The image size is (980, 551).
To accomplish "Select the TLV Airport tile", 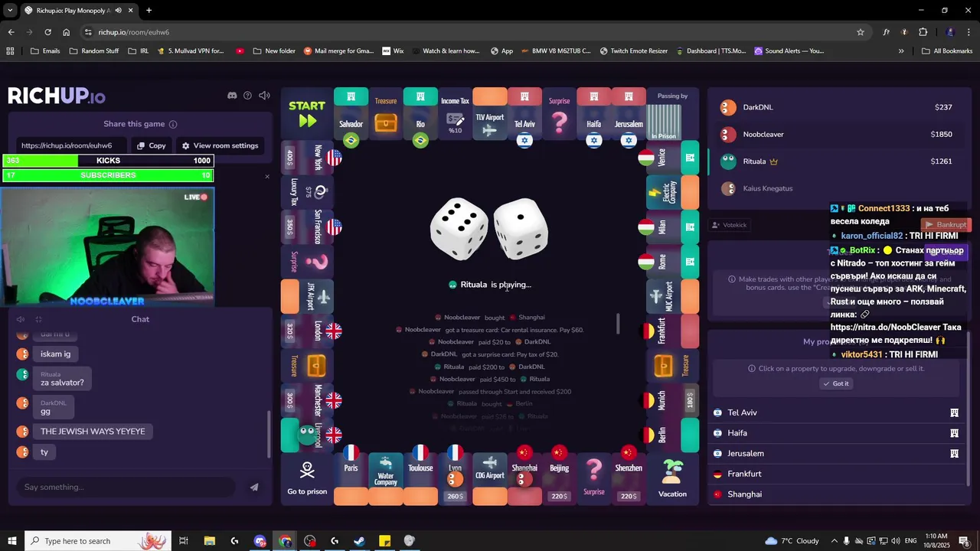I will point(490,115).
